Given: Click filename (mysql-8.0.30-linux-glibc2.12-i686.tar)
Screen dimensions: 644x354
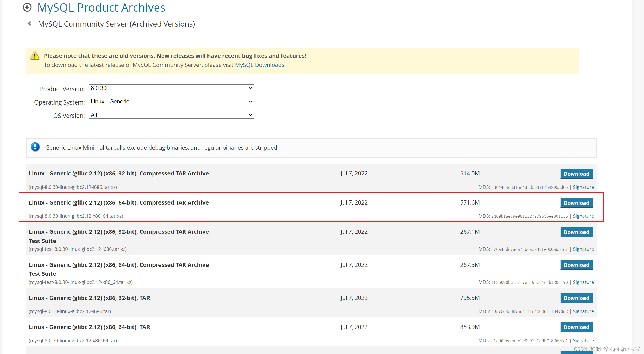Looking at the screenshot, I should (x=70, y=311).
